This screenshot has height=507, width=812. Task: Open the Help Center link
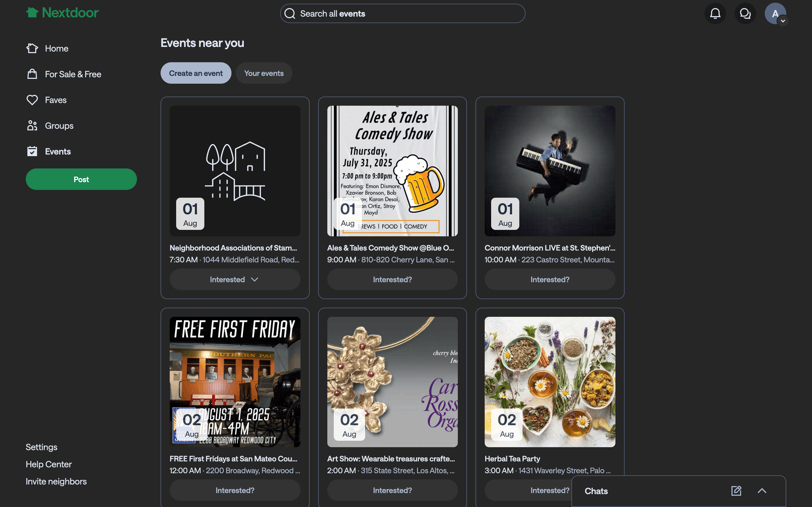click(x=49, y=464)
